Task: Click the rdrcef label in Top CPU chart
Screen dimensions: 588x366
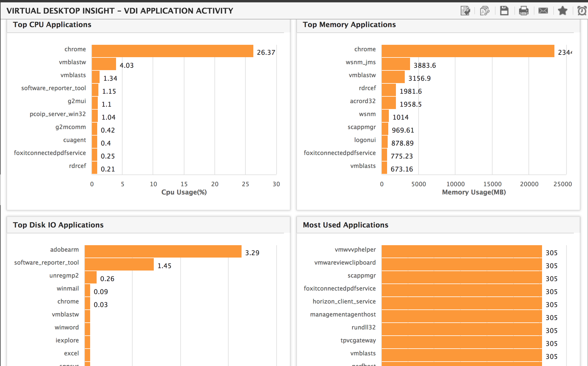Action: pyautogui.click(x=77, y=166)
